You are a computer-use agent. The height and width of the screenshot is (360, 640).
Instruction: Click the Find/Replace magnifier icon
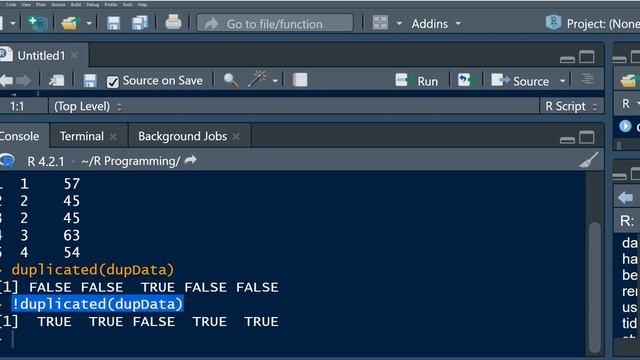pyautogui.click(x=231, y=80)
